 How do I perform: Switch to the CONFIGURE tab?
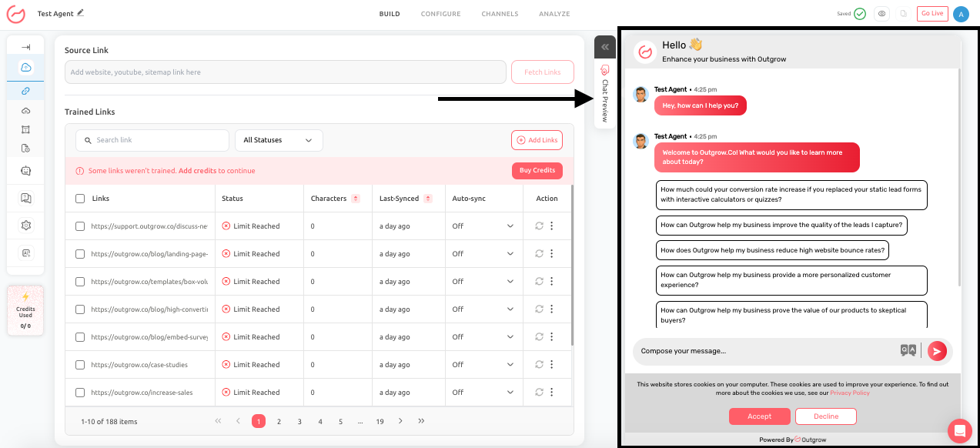pyautogui.click(x=440, y=14)
